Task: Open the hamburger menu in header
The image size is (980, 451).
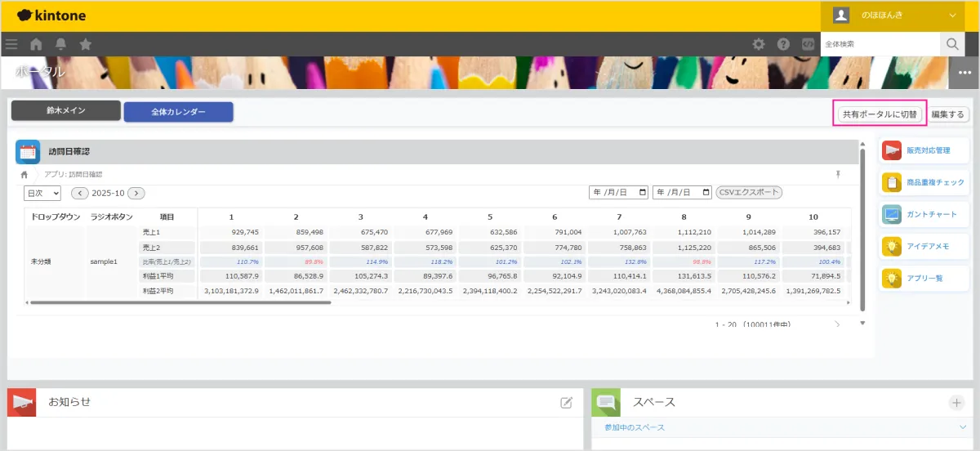Action: coord(11,44)
